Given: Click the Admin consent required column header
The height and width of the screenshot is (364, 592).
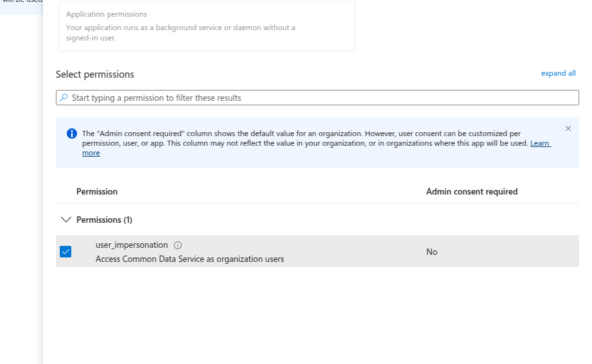Looking at the screenshot, I should point(472,191).
